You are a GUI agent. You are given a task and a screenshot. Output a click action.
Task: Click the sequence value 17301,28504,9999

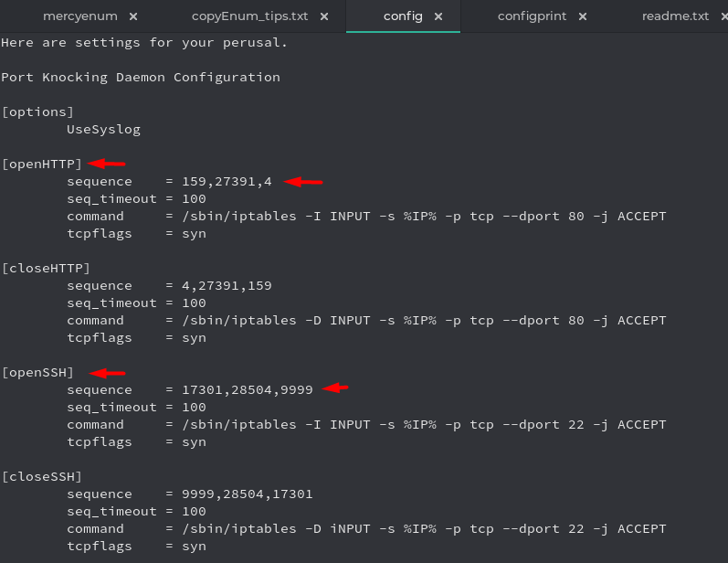pos(247,389)
